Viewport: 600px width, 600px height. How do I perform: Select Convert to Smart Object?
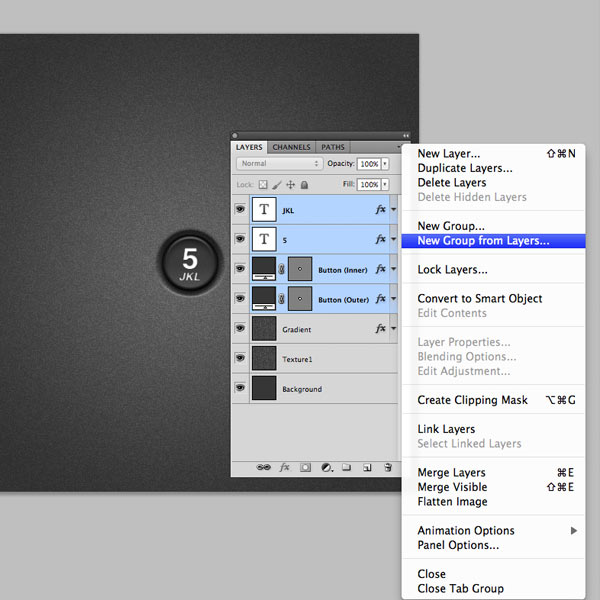(479, 298)
